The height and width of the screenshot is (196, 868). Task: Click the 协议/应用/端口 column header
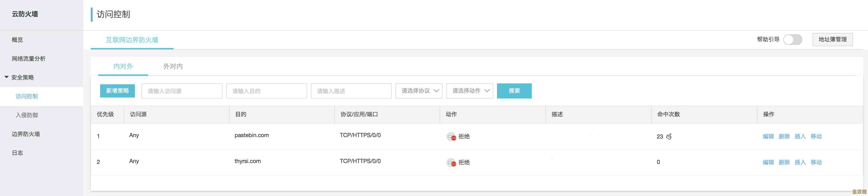tap(359, 114)
